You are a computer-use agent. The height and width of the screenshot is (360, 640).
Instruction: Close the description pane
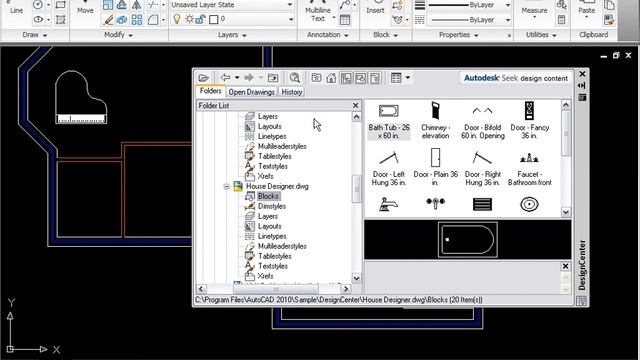[x=565, y=266]
